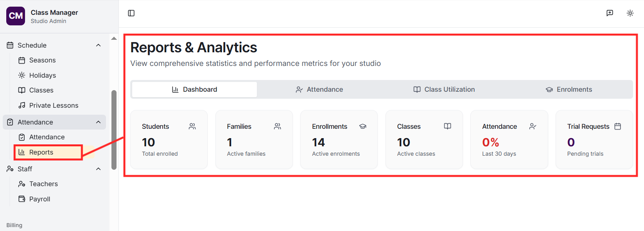The width and height of the screenshot is (644, 231).
Task: Collapse the Schedule section chevron
Action: [x=99, y=45]
